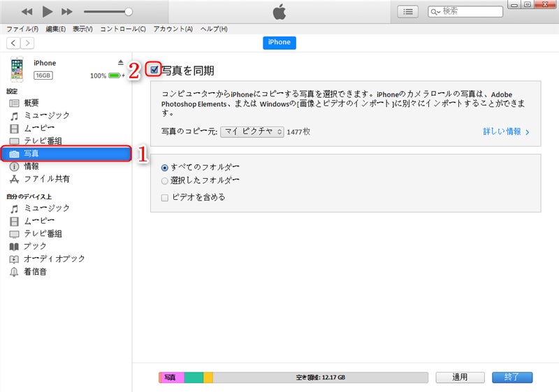Open the アカウント(A) menu
Image resolution: width=559 pixels, height=392 pixels.
coord(173,29)
